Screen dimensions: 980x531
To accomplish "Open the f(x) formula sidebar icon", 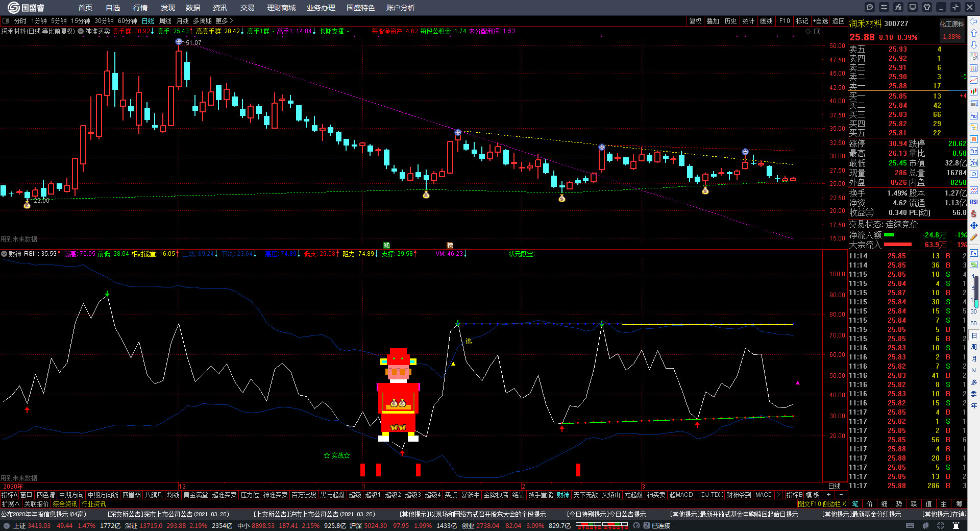I will pyautogui.click(x=974, y=163).
